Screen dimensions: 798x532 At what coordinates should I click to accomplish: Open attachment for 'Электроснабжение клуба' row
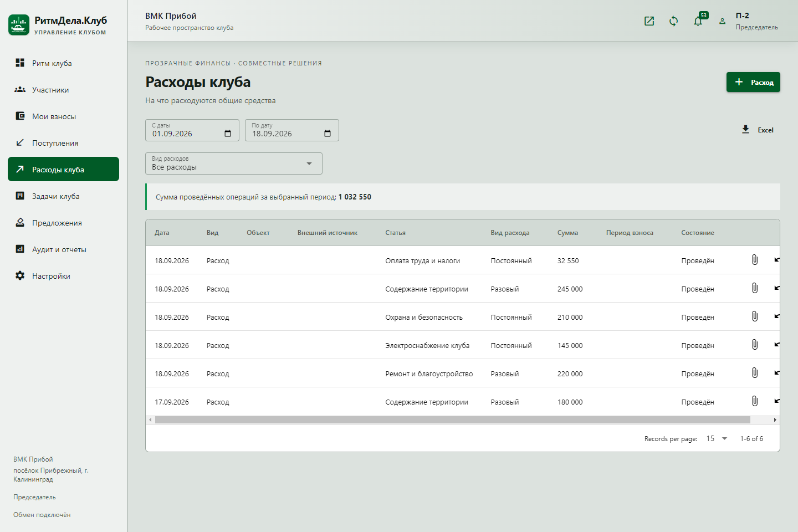(755, 345)
